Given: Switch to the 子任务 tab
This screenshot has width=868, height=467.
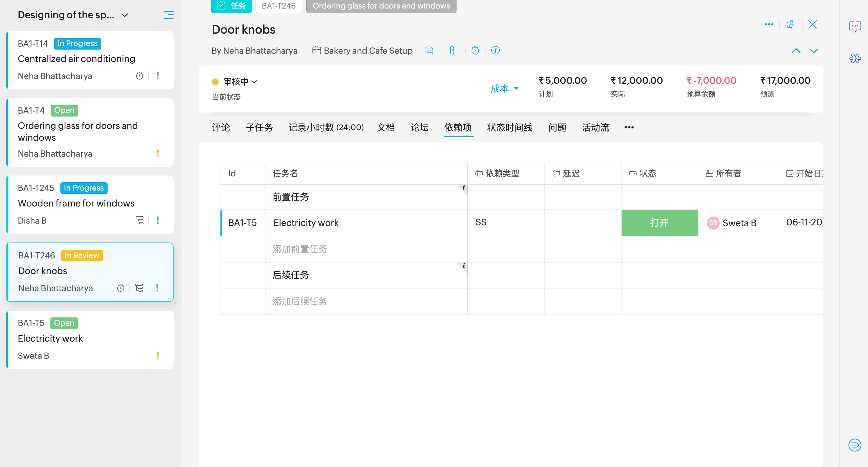Looking at the screenshot, I should coord(259,127).
